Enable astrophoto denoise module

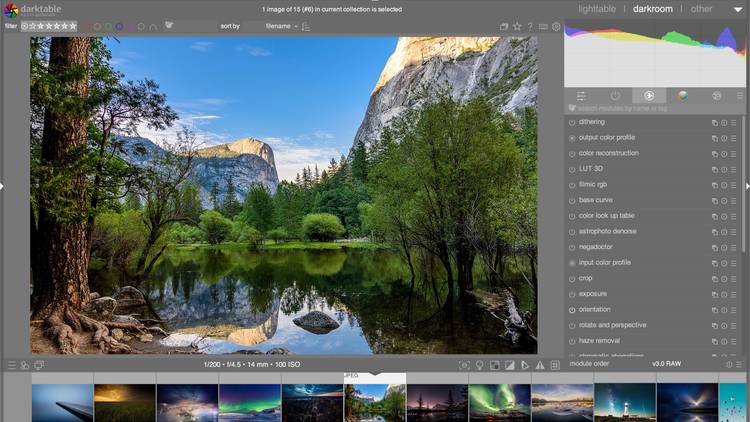[x=572, y=232]
